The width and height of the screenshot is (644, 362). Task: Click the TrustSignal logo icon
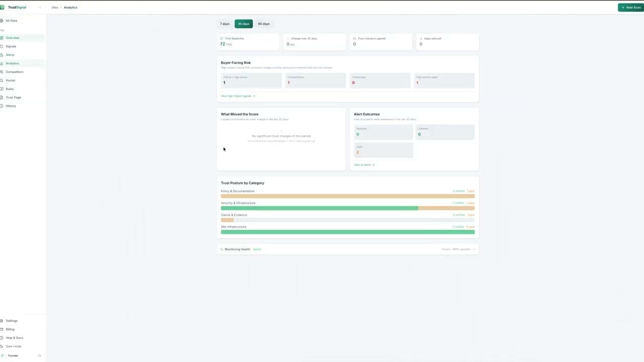(4, 7)
